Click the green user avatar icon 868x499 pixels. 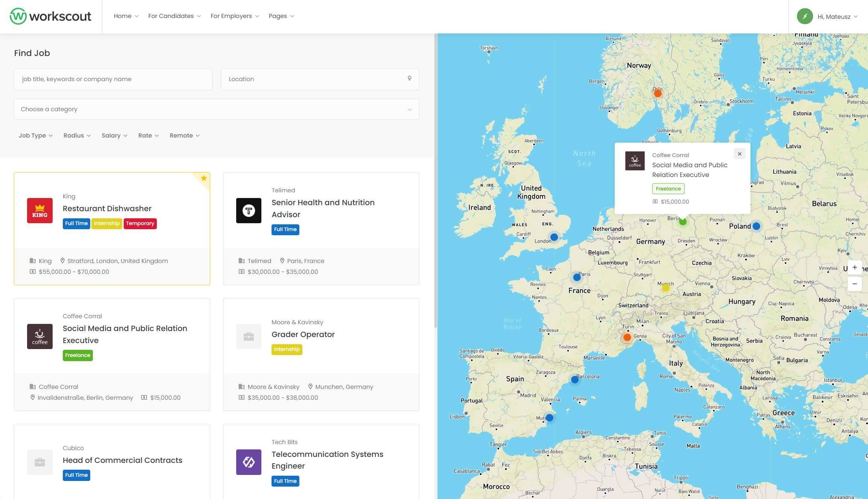pos(804,17)
